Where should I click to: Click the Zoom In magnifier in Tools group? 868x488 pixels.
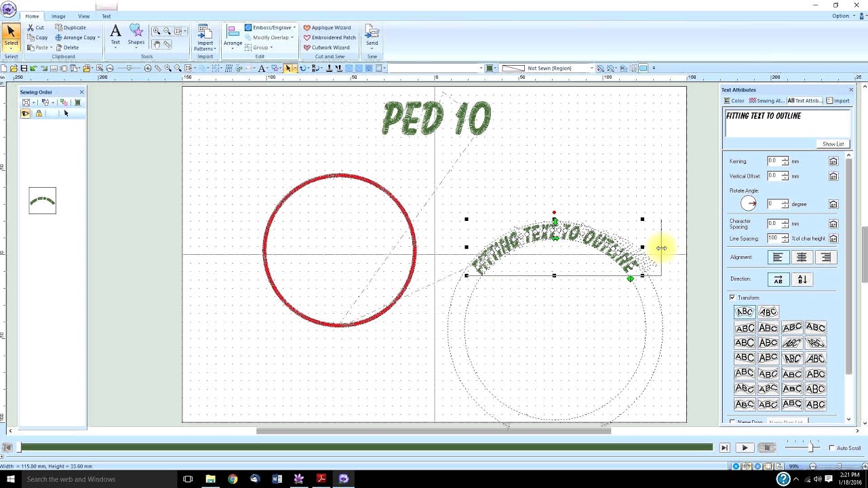tap(157, 30)
